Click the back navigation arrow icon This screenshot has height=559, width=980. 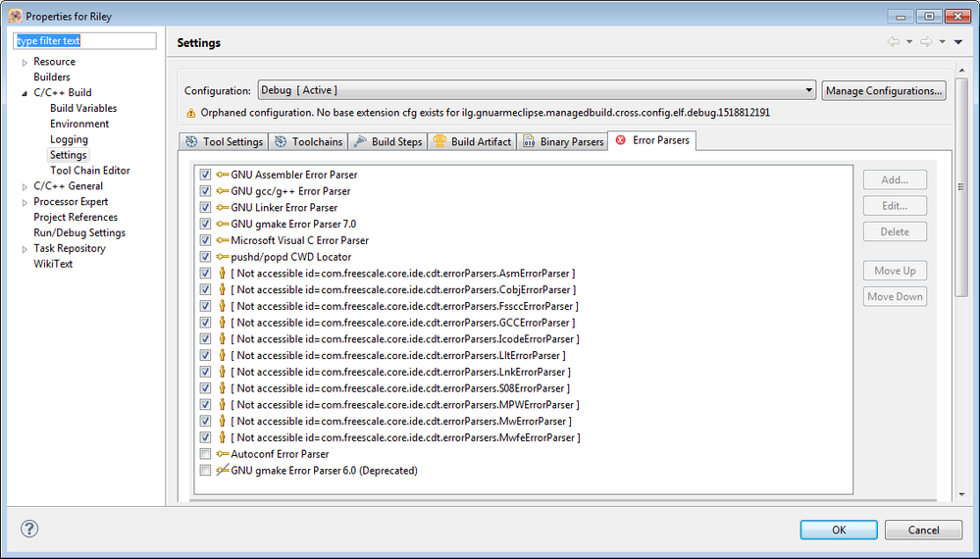(x=894, y=42)
